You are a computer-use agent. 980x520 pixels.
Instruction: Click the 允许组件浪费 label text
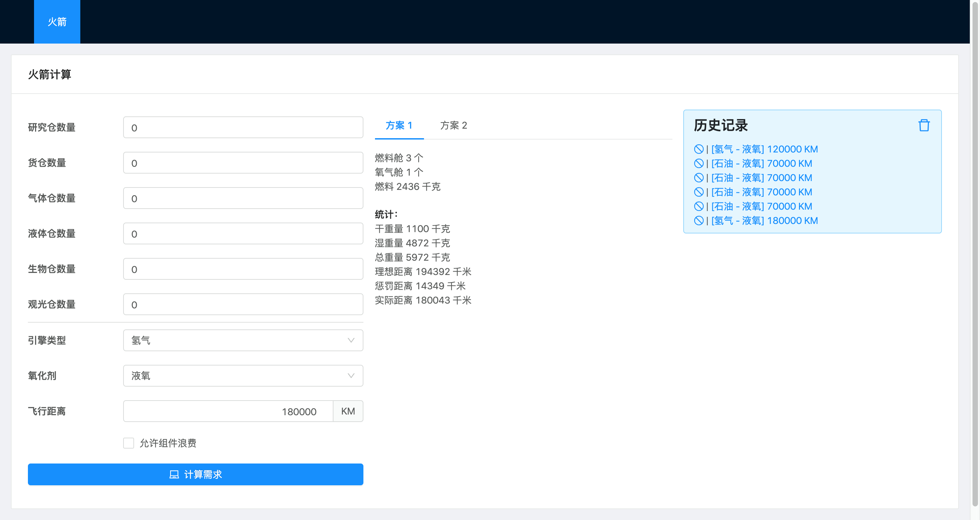coord(168,443)
